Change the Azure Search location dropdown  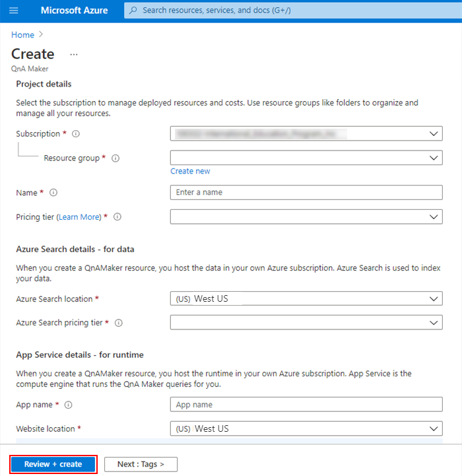click(306, 298)
